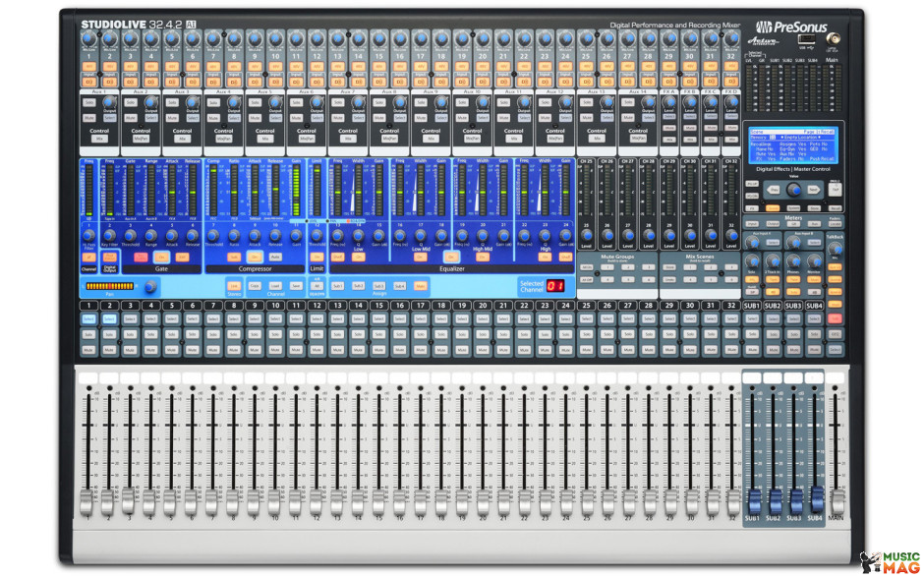Screen dimensions: 924x577
Task: Toggle channel 1 digital input (FireWire return) button
Action: [x=88, y=82]
